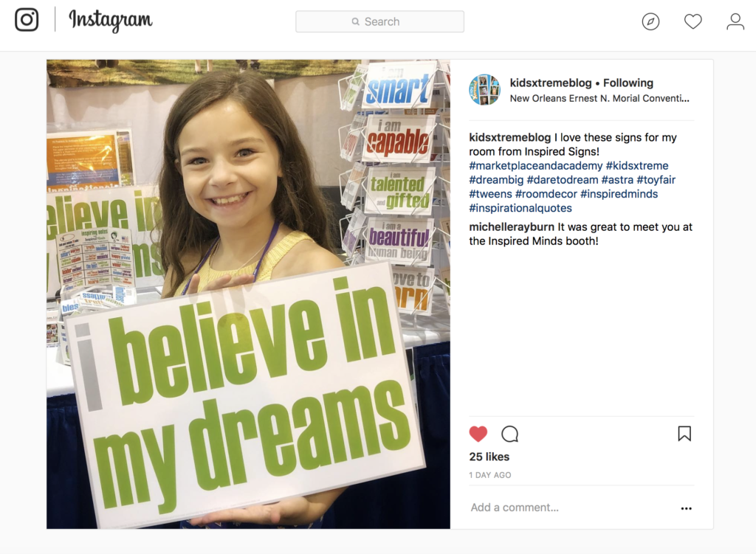Save post with the bookmark icon
The width and height of the screenshot is (756, 554).
point(684,434)
